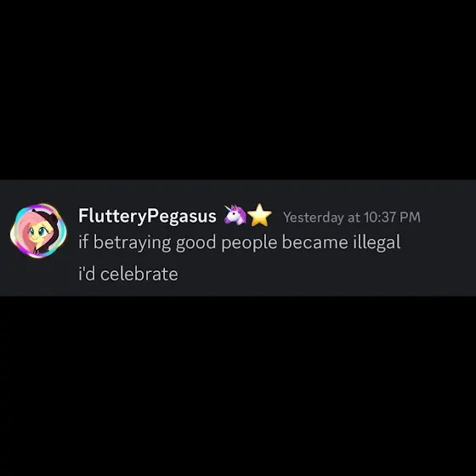
Task: Click the word 'celebrate' in the reply
Action: [139, 274]
